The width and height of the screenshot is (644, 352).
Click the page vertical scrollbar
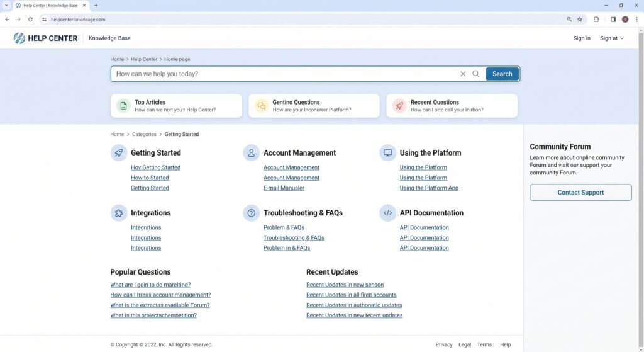[641, 189]
